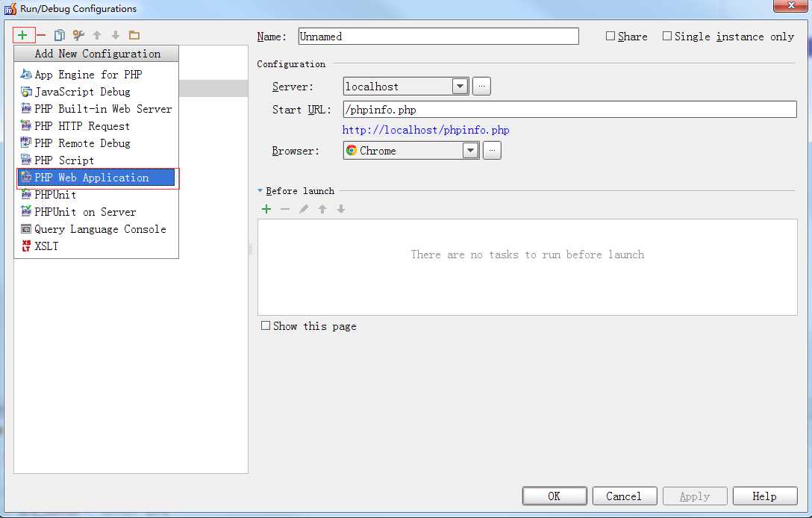Choose Query Language Console label

[101, 229]
